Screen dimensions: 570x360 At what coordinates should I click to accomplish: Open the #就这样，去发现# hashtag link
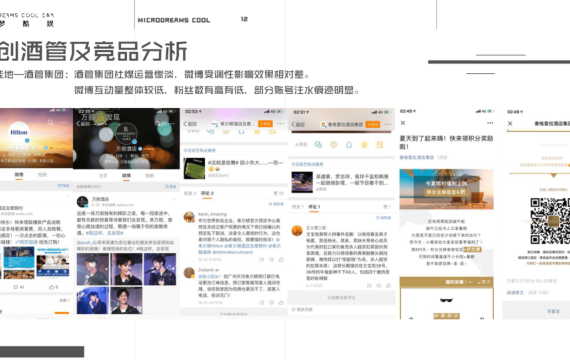pos(105,233)
